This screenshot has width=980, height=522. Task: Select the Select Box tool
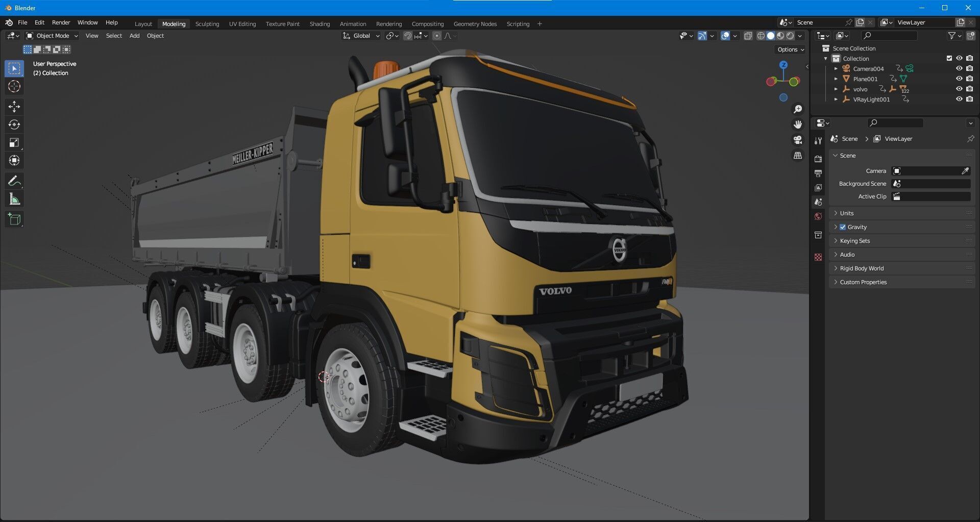(x=14, y=68)
